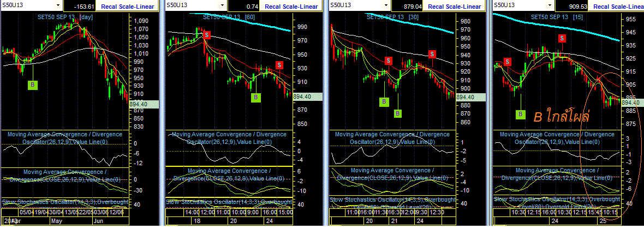This screenshot has width=644, height=229.
Task: Click the green B buy marker in day chart
Action: click(x=32, y=85)
